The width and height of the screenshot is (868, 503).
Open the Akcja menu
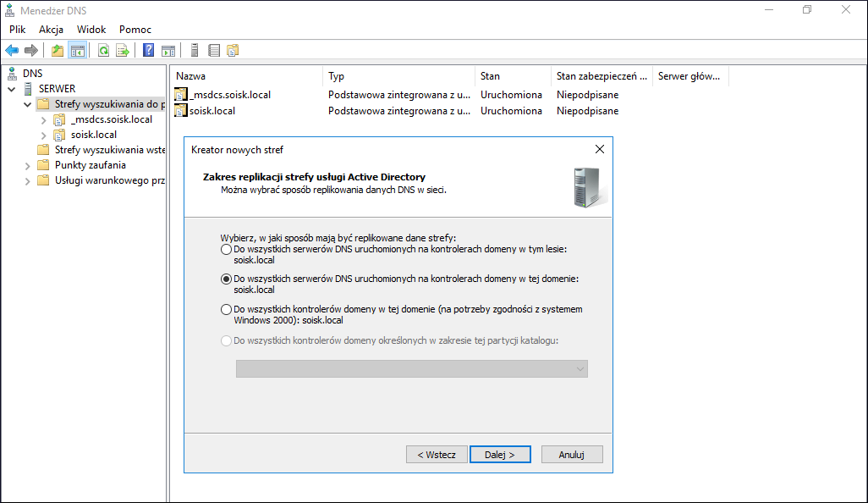[x=51, y=30]
